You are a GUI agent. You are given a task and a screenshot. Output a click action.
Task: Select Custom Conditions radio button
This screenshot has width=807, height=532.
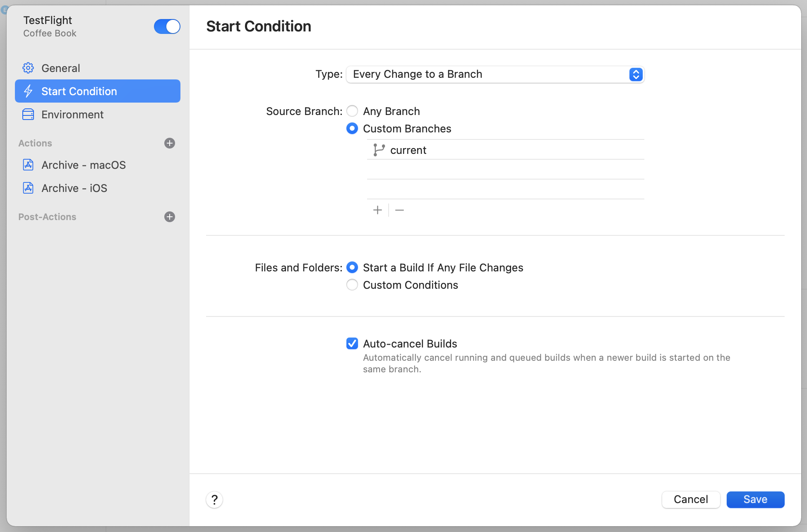point(352,285)
